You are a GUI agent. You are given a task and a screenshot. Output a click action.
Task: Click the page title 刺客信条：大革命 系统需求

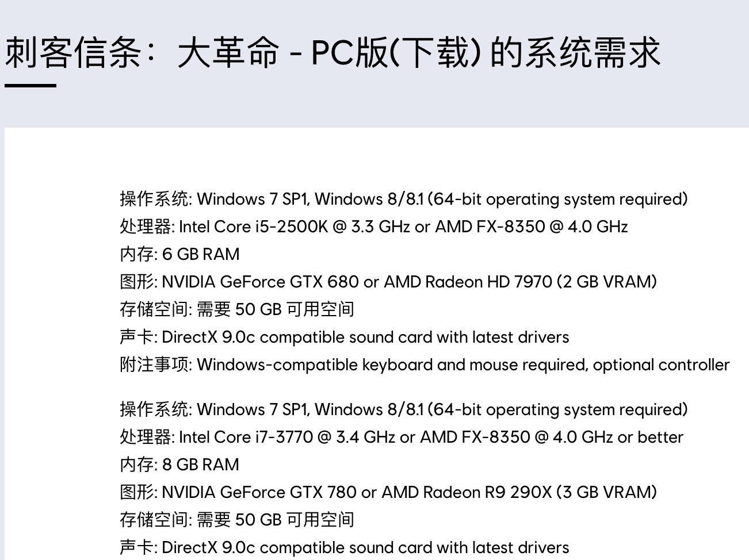pyautogui.click(x=333, y=53)
